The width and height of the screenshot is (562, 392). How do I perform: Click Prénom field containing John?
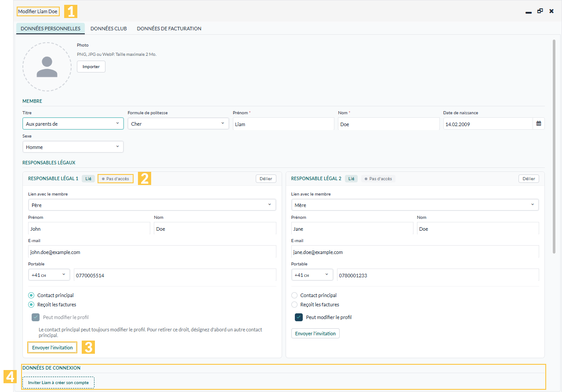89,229
